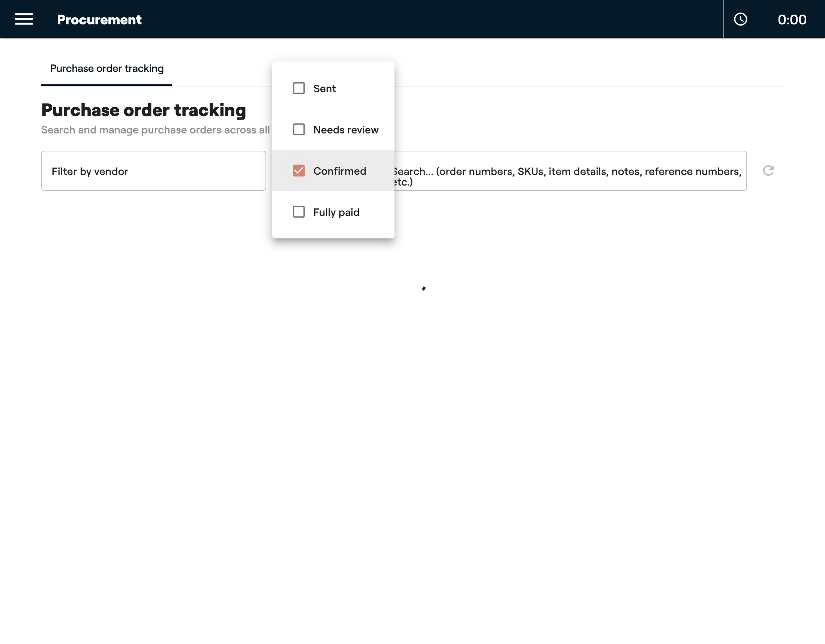Open the hamburger navigation menu

tap(24, 19)
